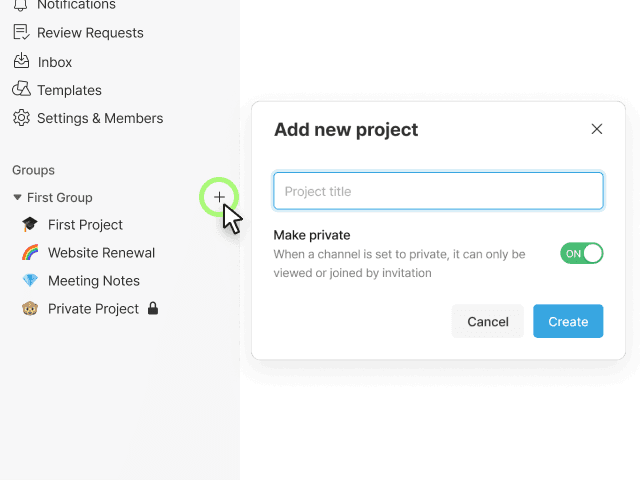Disable the Make private toggle
This screenshot has height=480, width=640.
(582, 253)
